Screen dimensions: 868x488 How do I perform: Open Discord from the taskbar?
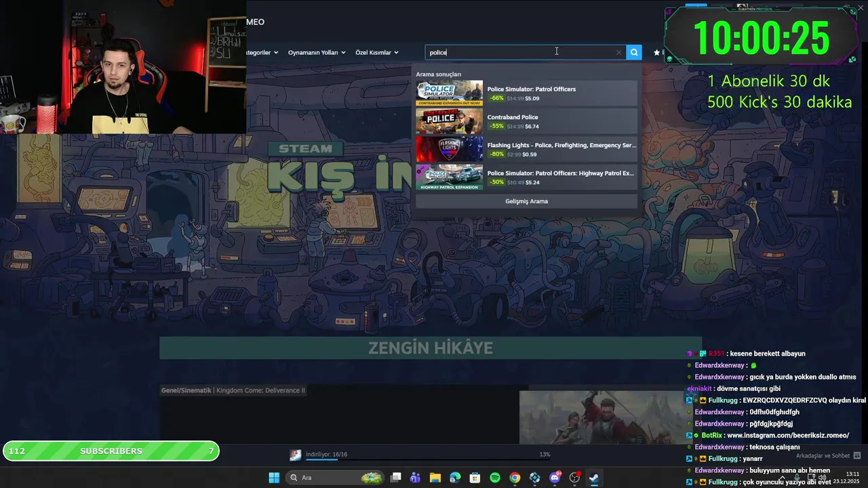click(555, 478)
